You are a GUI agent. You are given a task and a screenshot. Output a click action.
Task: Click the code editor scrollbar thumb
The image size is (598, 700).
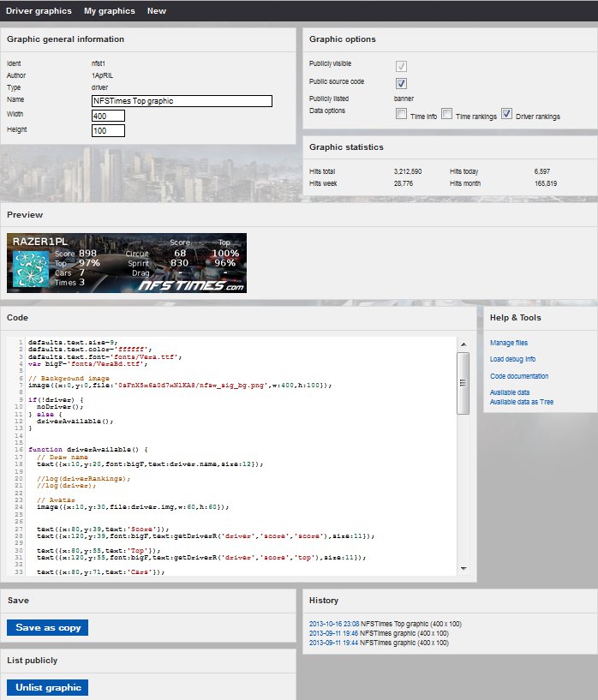tap(463, 383)
